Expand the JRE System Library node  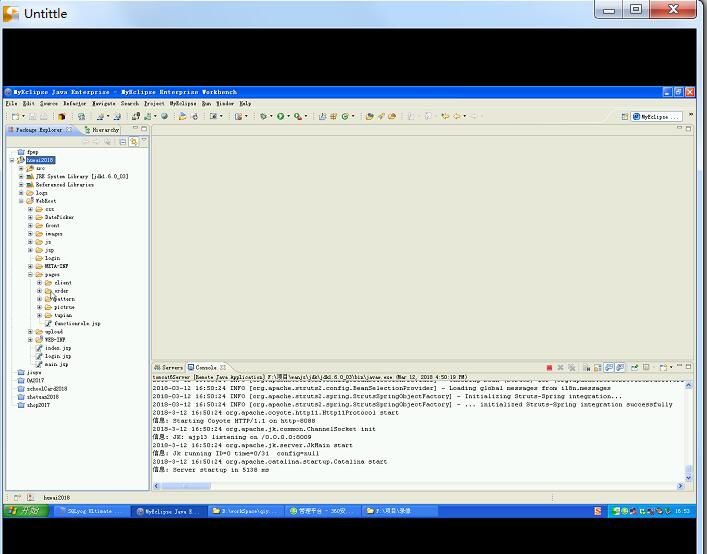(21, 176)
